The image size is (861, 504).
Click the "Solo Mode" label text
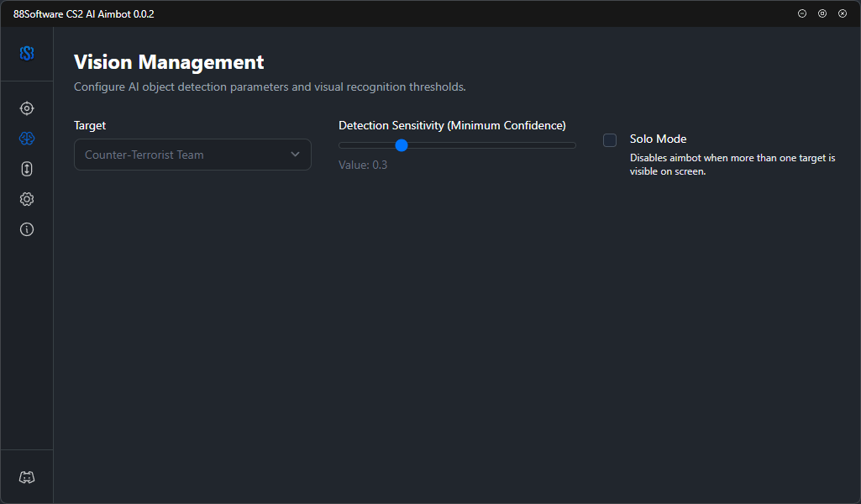tap(658, 139)
